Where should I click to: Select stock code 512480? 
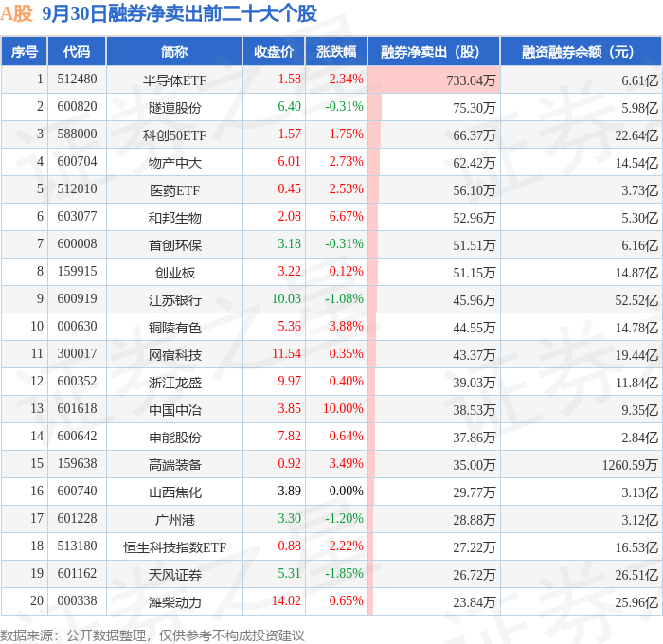pyautogui.click(x=77, y=79)
